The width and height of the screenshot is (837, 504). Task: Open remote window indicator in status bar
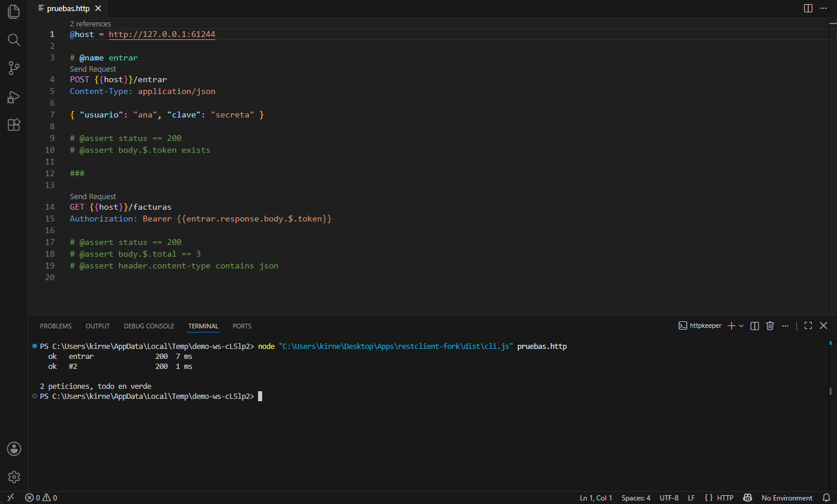point(10,498)
